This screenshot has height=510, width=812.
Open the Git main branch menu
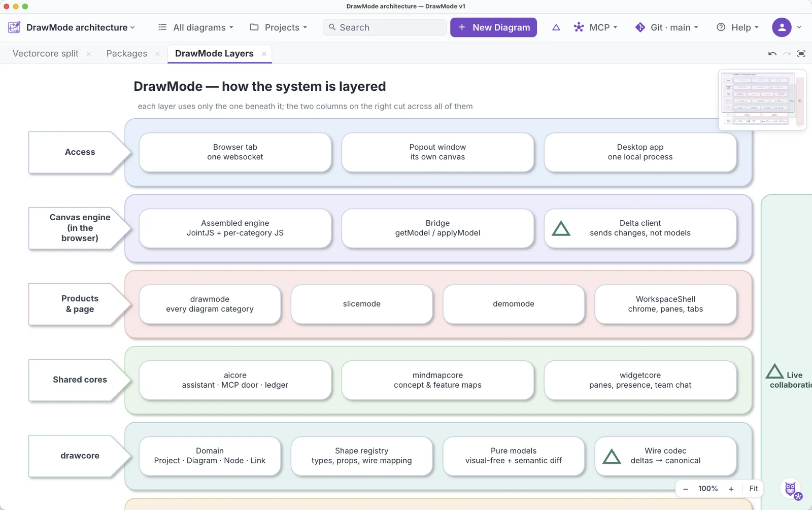tap(667, 27)
